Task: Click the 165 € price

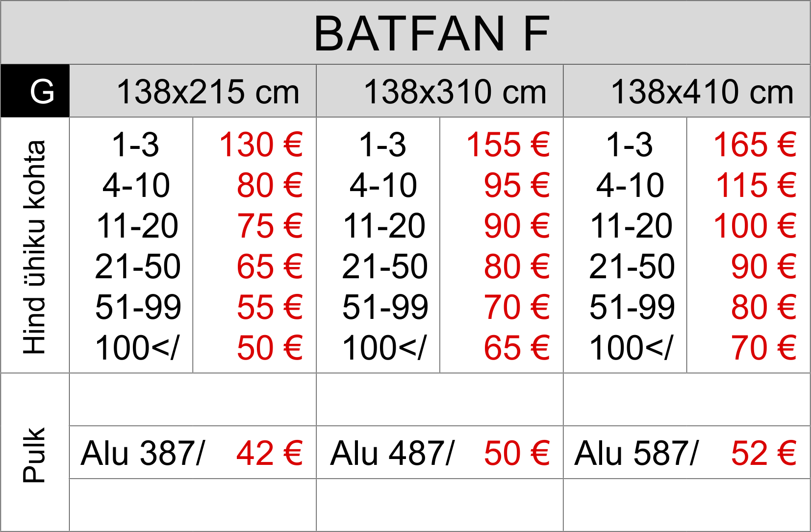Action: click(x=755, y=145)
